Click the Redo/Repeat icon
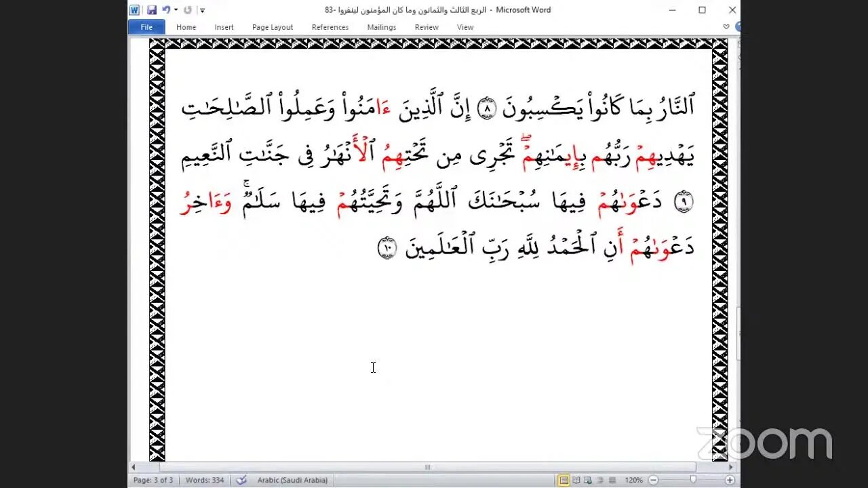Image resolution: width=868 pixels, height=488 pixels. [x=188, y=9]
